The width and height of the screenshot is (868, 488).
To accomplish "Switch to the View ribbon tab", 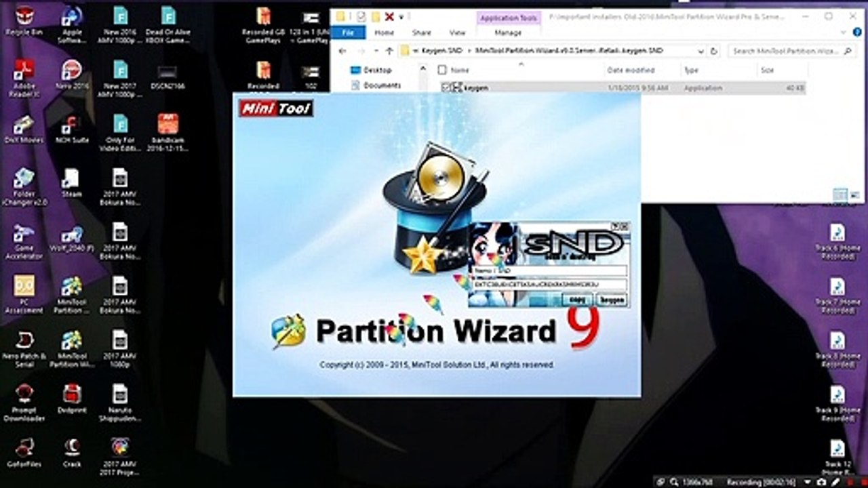I will point(458,33).
